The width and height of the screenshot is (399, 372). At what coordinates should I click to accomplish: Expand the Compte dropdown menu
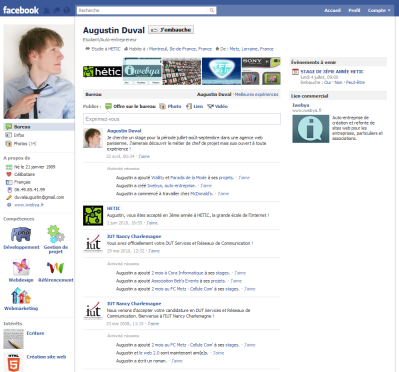[379, 10]
